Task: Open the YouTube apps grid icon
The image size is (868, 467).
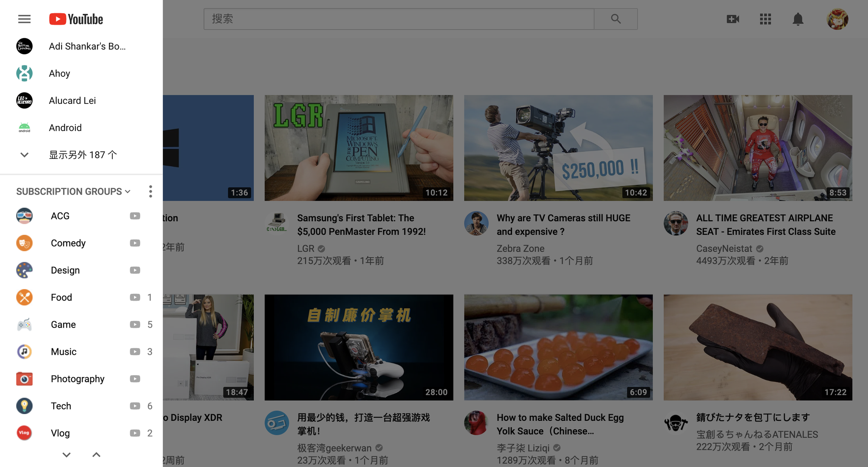Action: coord(765,19)
